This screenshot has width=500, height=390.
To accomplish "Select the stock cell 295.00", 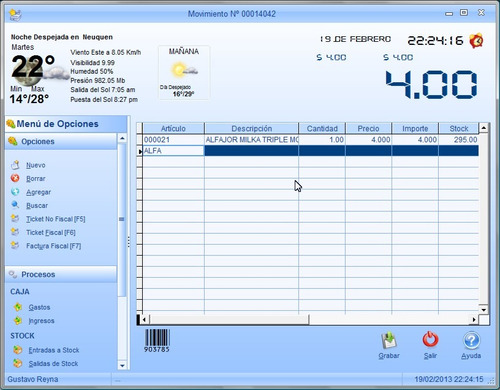I will [459, 140].
